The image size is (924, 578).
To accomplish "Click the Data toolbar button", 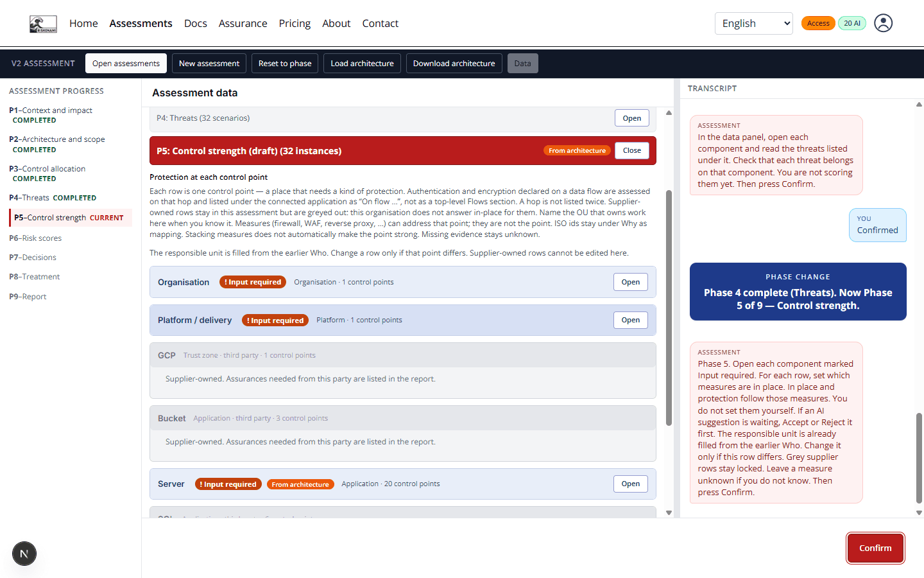I will 523,64.
